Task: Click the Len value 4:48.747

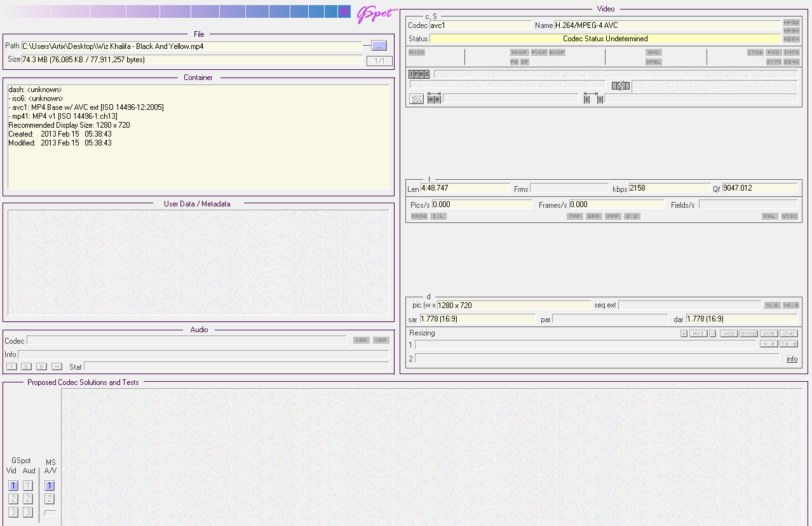Action: point(465,188)
